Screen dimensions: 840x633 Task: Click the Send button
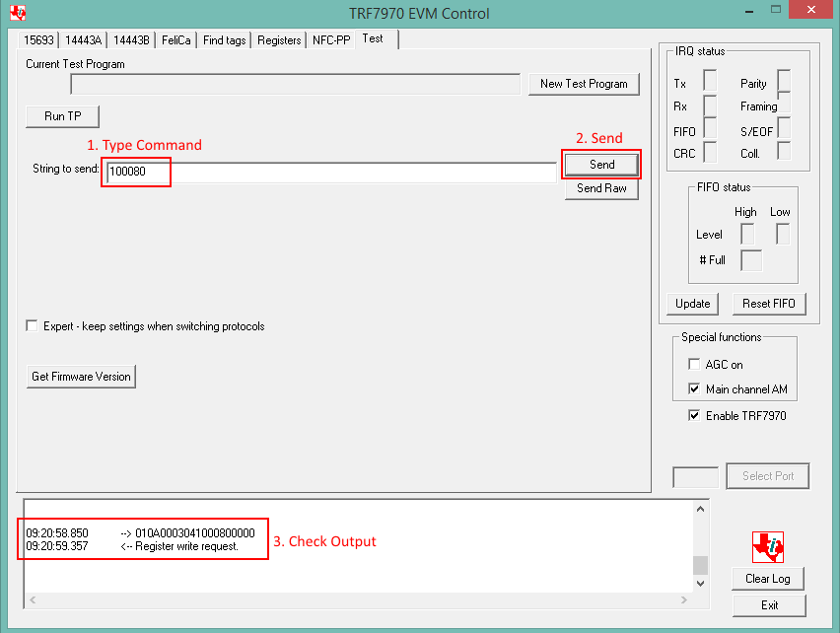pyautogui.click(x=601, y=165)
